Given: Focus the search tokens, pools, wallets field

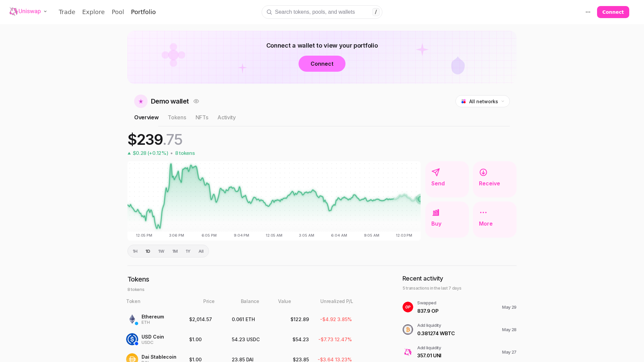Looking at the screenshot, I should click(x=322, y=12).
